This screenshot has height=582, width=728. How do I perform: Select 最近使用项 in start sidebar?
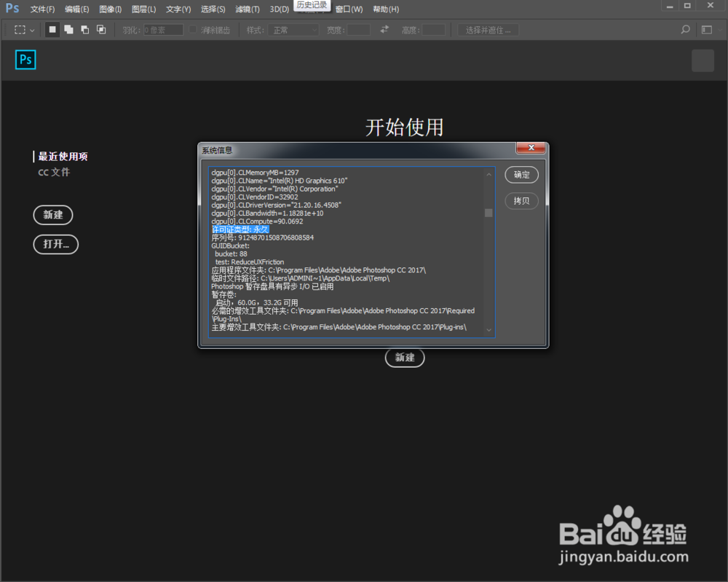pyautogui.click(x=63, y=157)
